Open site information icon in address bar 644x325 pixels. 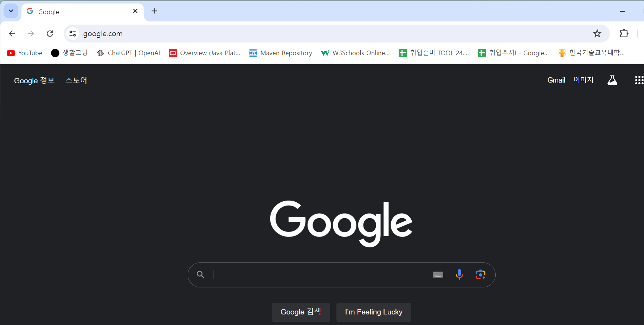[72, 34]
